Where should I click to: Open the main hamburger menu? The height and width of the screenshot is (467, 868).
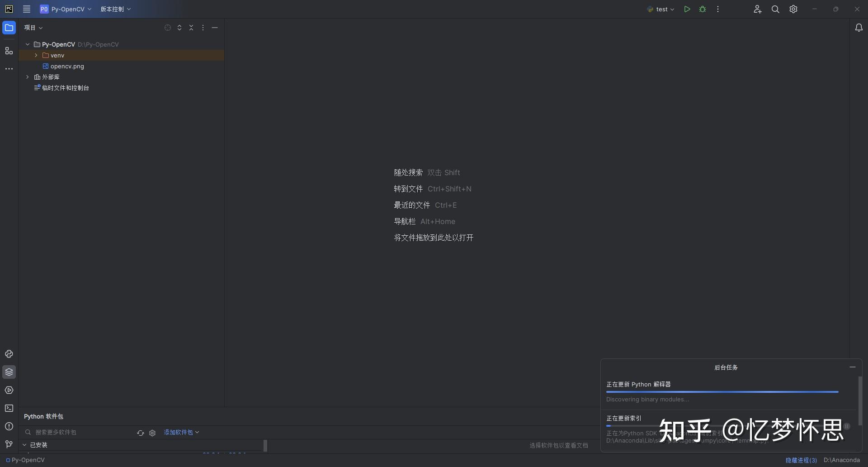27,9
